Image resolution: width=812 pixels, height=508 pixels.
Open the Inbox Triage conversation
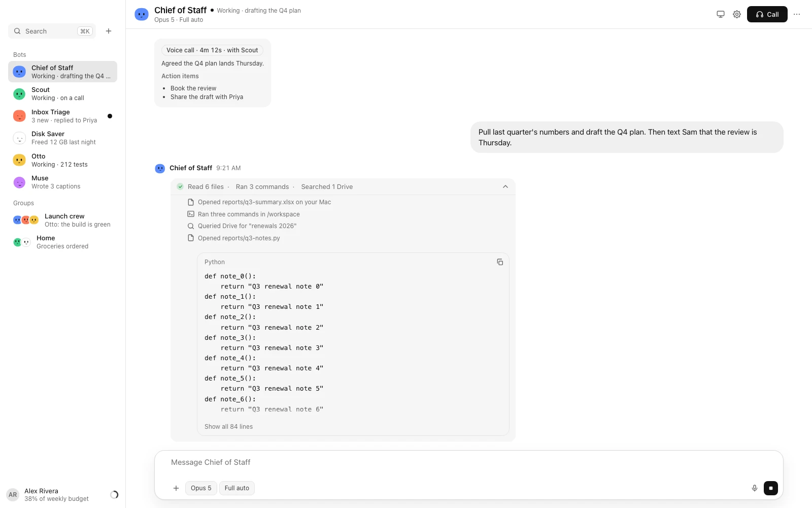[x=62, y=116]
